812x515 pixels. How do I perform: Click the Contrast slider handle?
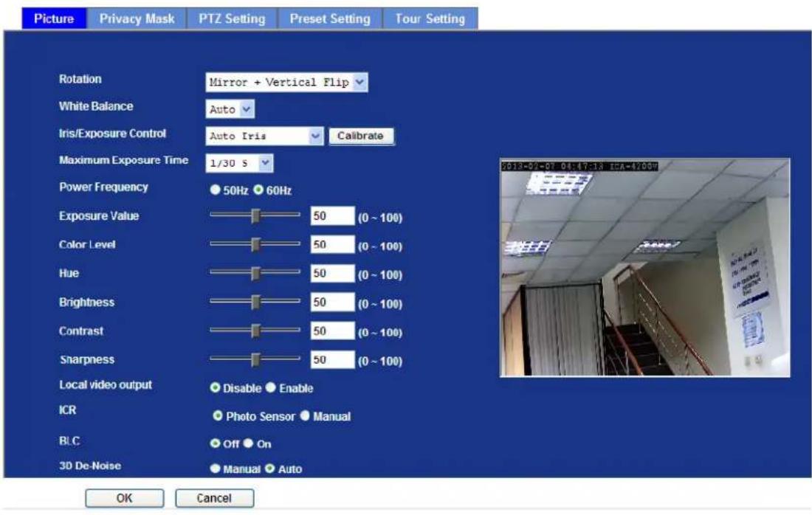tap(255, 331)
